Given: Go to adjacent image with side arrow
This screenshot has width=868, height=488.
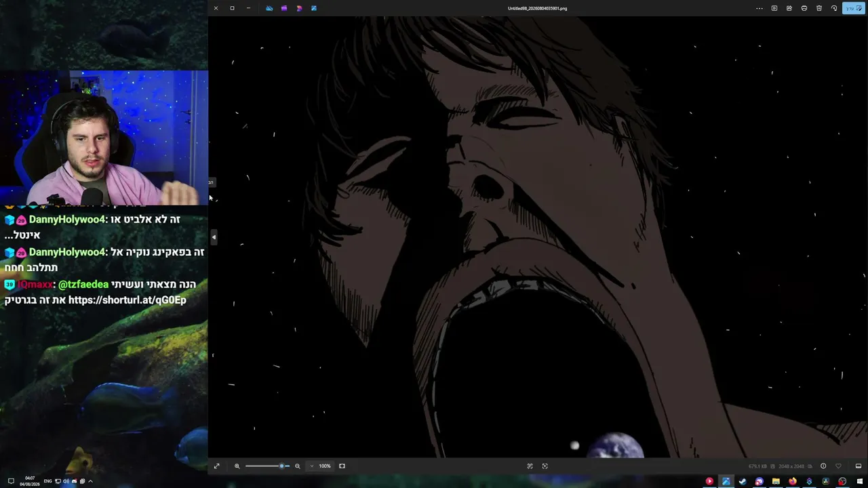Looking at the screenshot, I should [x=214, y=237].
